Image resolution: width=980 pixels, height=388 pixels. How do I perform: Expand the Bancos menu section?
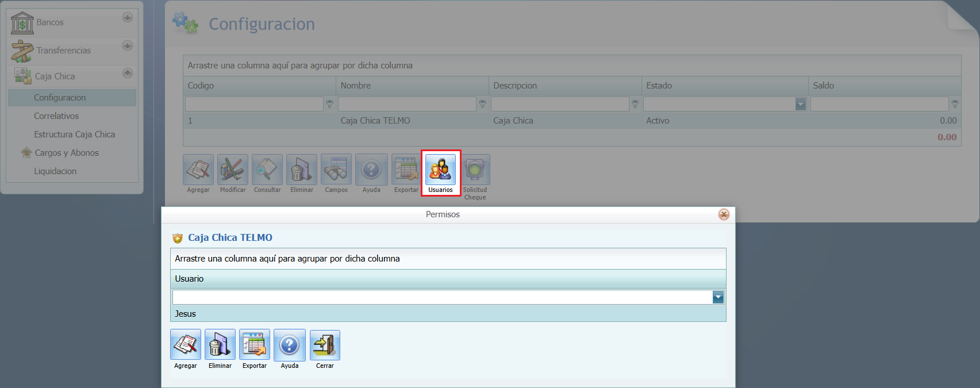(128, 17)
